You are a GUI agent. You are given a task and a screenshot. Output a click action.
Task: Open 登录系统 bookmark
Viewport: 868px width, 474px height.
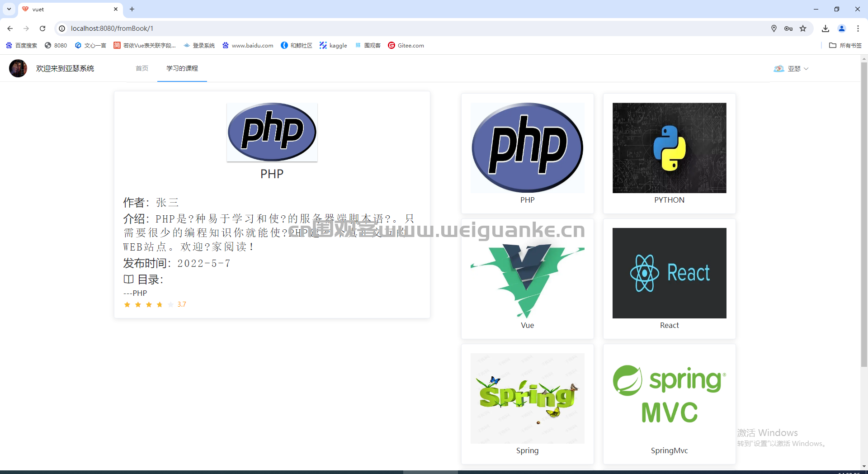click(199, 45)
